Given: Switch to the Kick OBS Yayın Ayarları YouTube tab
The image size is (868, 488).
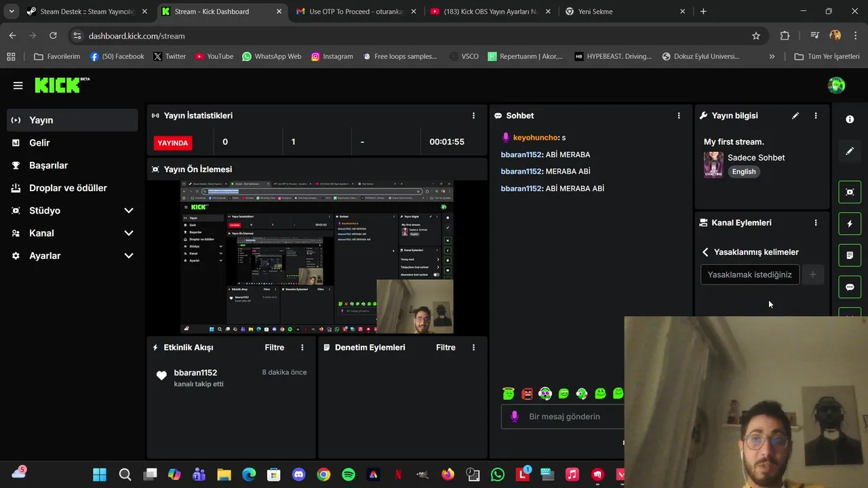Looking at the screenshot, I should (491, 12).
